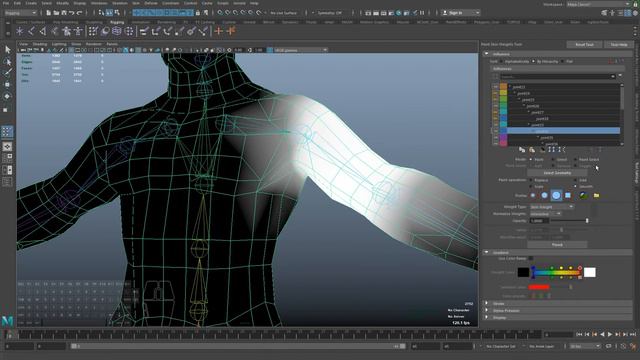Expand the Display section

tap(487, 318)
